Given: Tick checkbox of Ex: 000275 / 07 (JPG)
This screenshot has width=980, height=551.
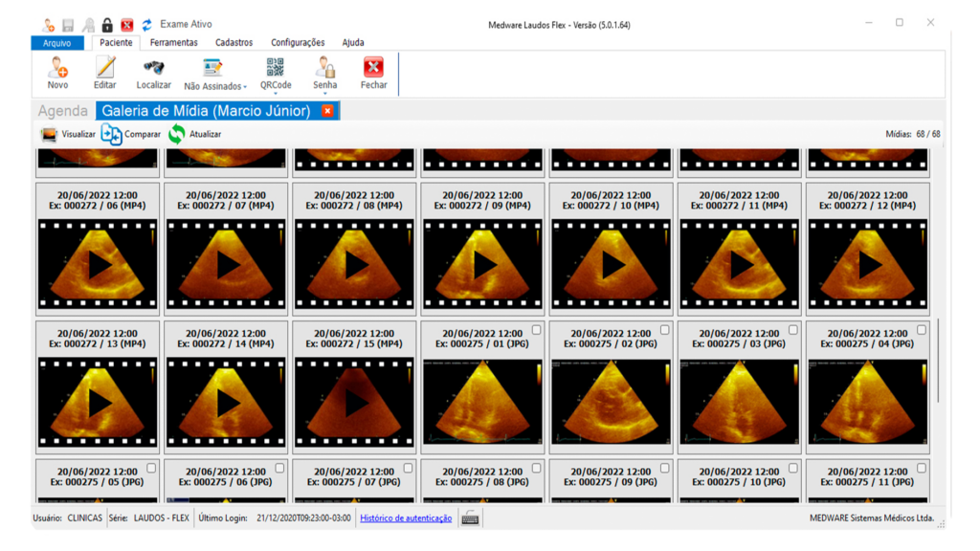Looking at the screenshot, I should coord(408,468).
